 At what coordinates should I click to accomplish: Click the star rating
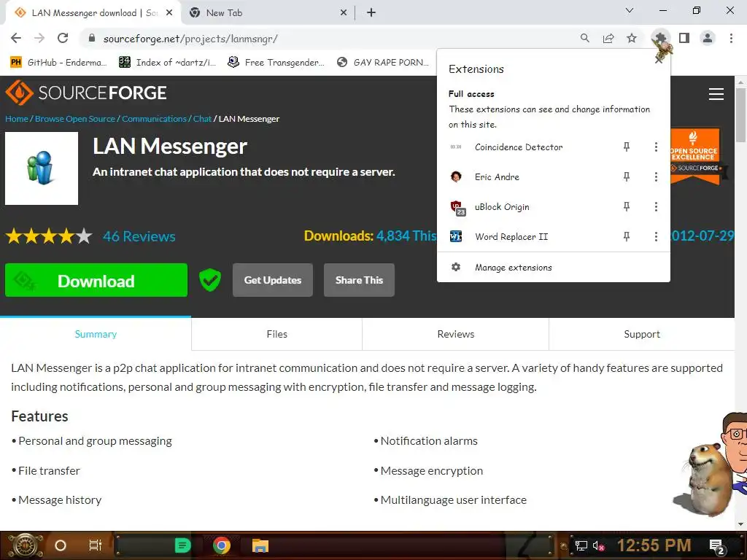pyautogui.click(x=49, y=236)
